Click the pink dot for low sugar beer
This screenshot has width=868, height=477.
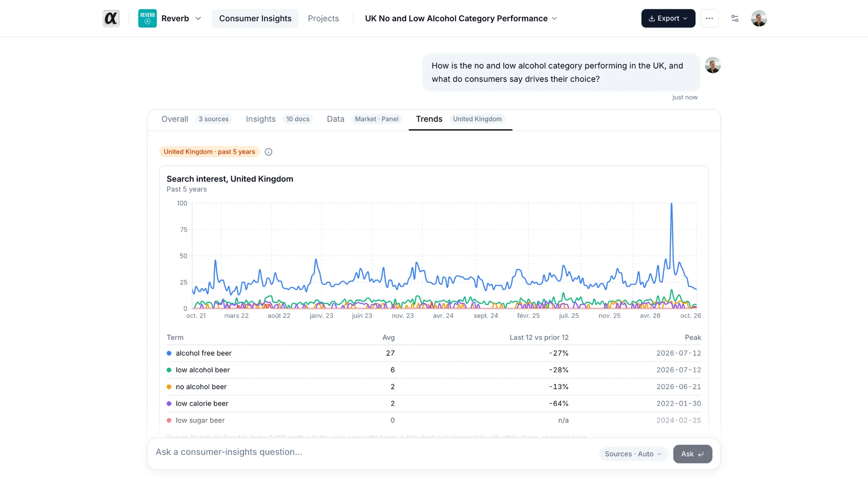click(x=169, y=421)
